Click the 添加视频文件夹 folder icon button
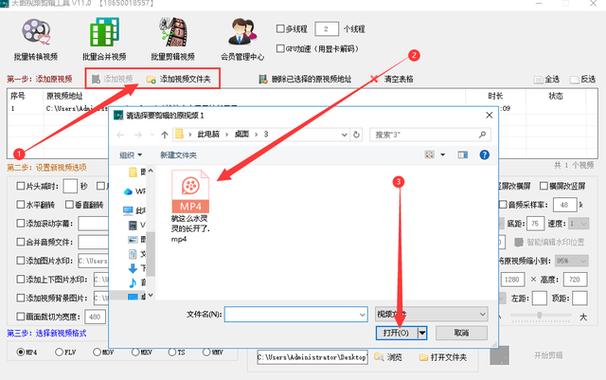Viewport: 606px width, 380px height. 151,79
